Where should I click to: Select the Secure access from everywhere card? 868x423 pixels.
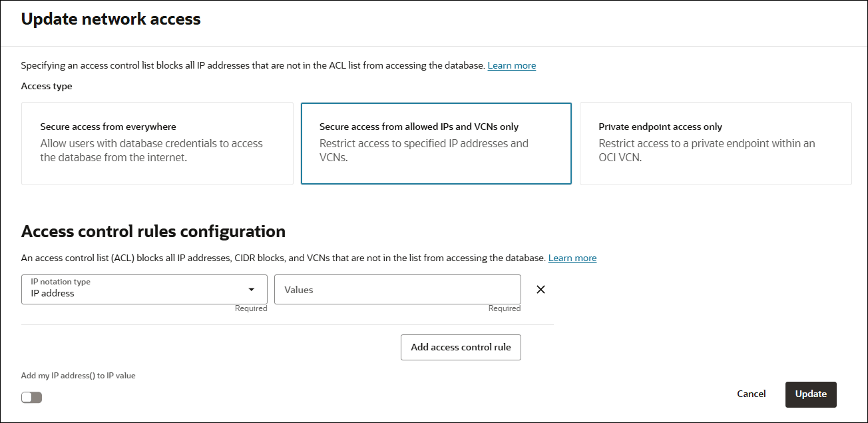[x=157, y=143]
